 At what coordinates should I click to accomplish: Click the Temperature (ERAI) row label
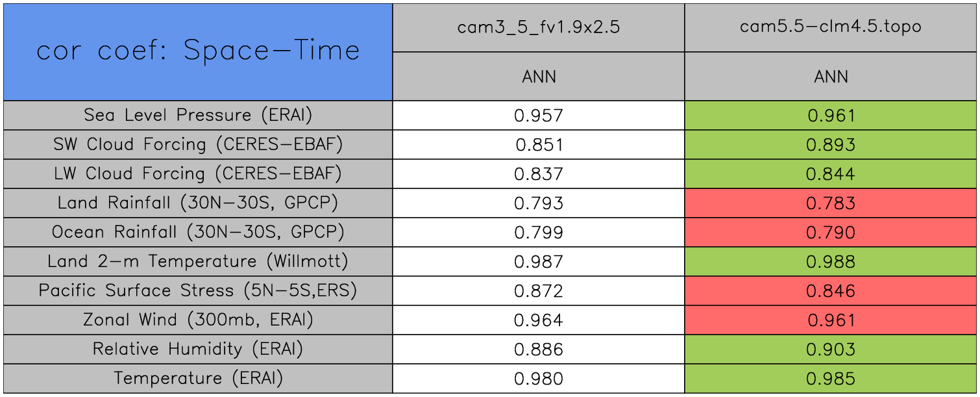pyautogui.click(x=198, y=378)
